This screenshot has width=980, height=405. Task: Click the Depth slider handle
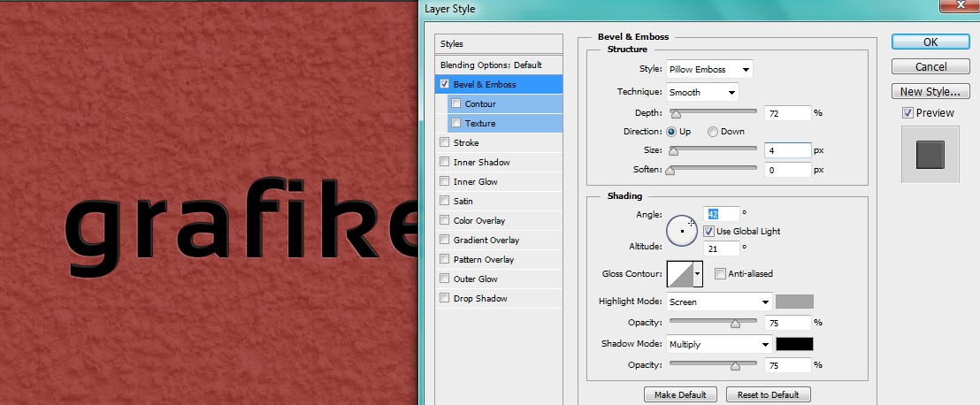coord(675,114)
